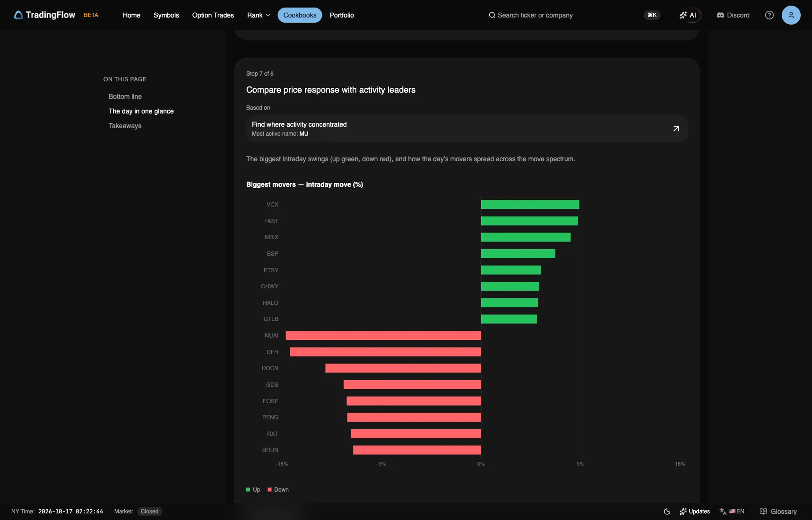
Task: Open Find where activity concentrated card
Action: [x=466, y=129]
